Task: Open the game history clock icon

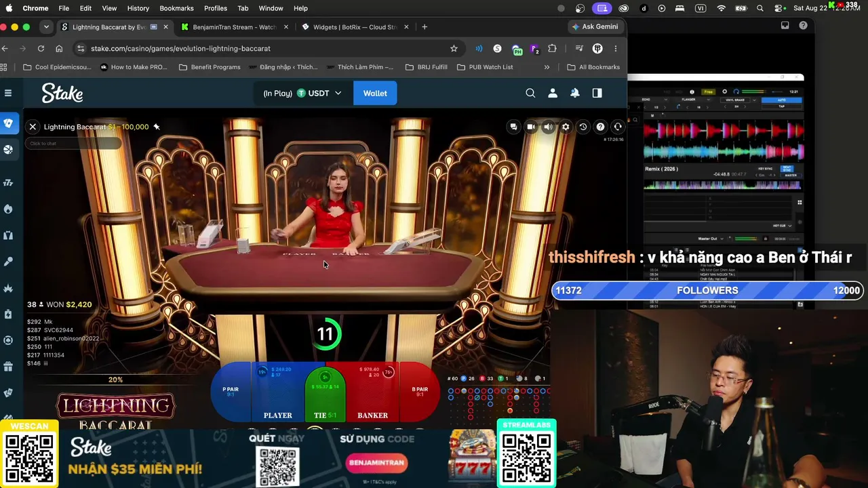Action: pyautogui.click(x=583, y=127)
